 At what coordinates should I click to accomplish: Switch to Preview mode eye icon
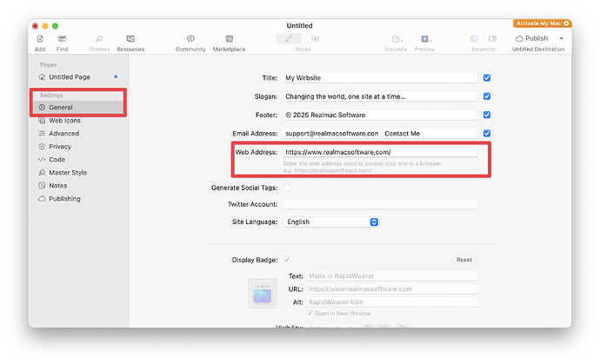coord(315,38)
